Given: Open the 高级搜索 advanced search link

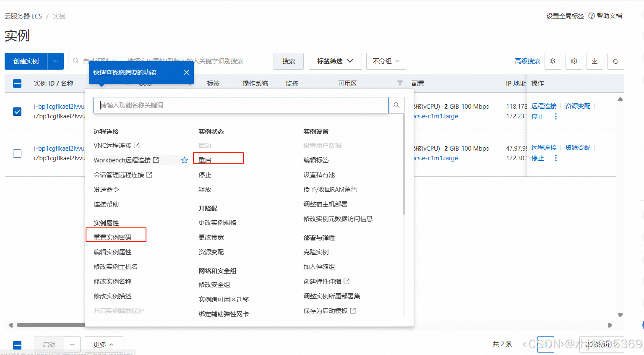Looking at the screenshot, I should [527, 61].
